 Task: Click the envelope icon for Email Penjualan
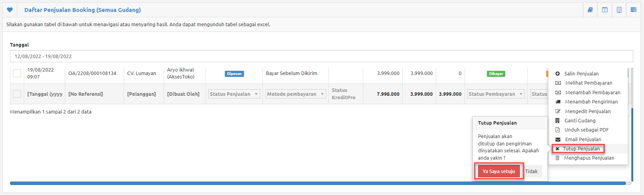click(x=558, y=140)
